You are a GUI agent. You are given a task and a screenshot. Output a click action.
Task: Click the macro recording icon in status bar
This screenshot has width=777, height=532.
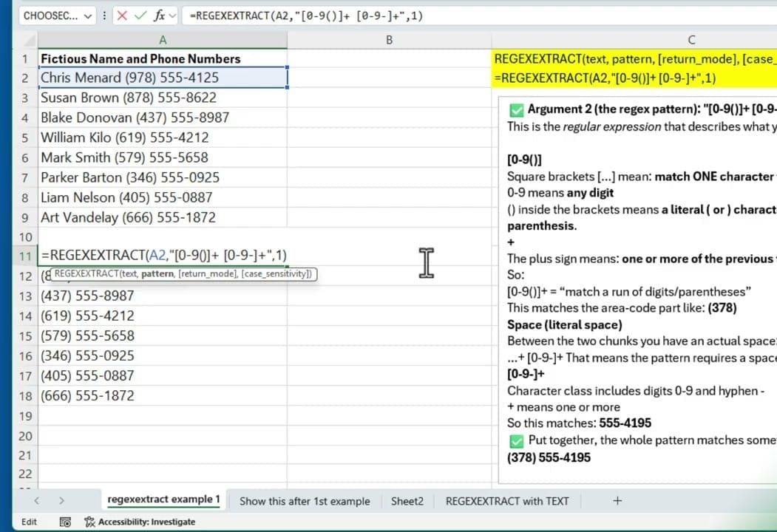(65, 522)
